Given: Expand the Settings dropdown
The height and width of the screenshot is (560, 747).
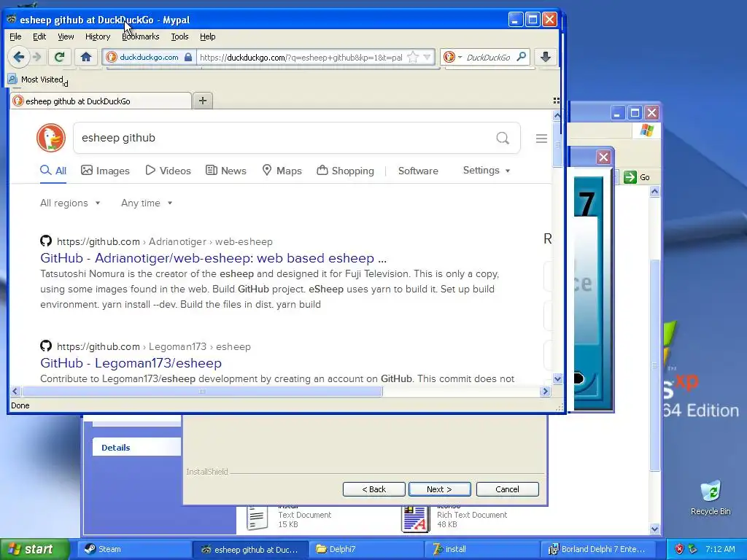Looking at the screenshot, I should point(487,170).
